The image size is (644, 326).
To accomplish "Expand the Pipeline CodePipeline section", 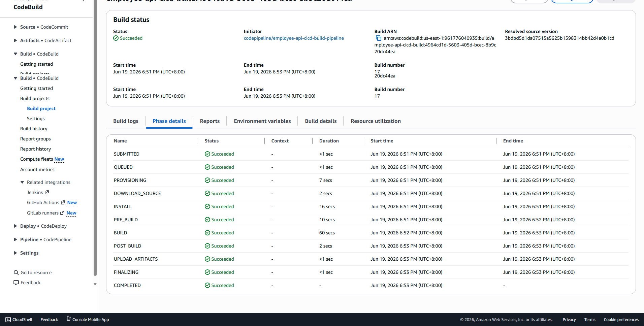I will coord(15,239).
